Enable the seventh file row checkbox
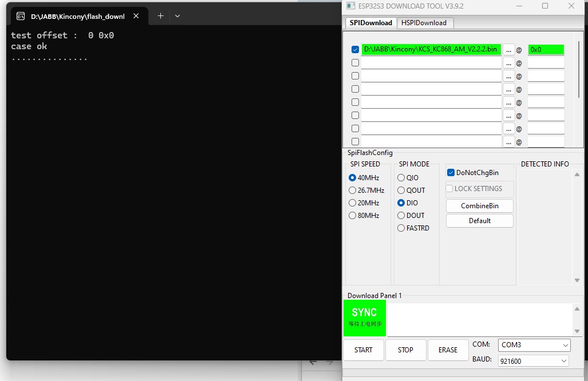Screen dimensions: 588x381 click(x=355, y=128)
